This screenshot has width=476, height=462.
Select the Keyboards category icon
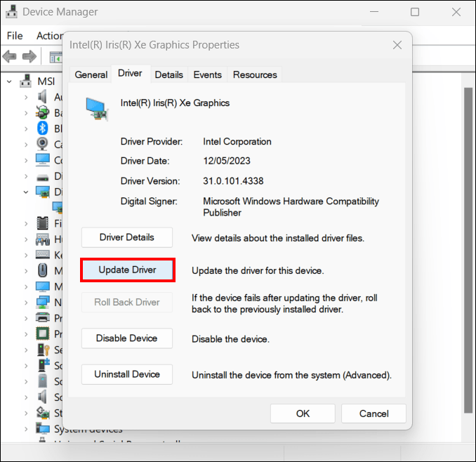click(43, 254)
